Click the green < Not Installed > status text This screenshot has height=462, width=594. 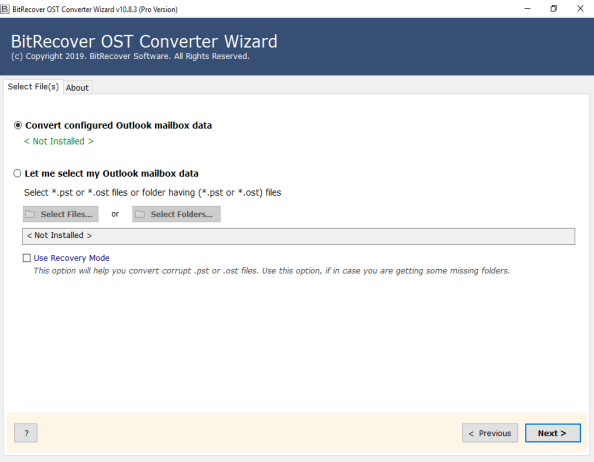[x=59, y=141]
